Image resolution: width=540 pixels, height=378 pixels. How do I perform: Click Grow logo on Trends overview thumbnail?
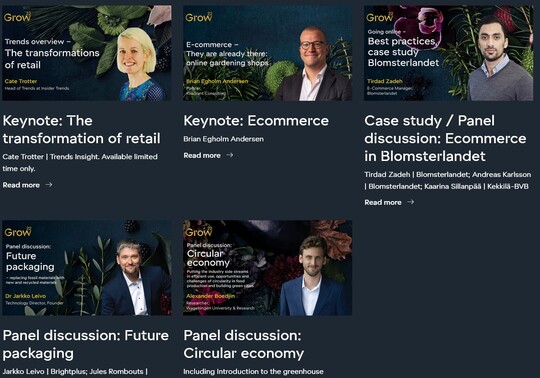click(17, 17)
